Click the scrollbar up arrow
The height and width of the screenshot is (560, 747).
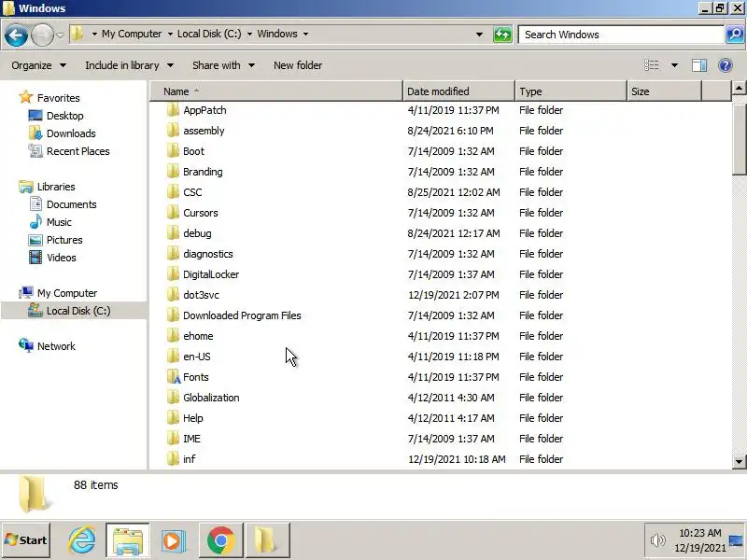(x=739, y=88)
